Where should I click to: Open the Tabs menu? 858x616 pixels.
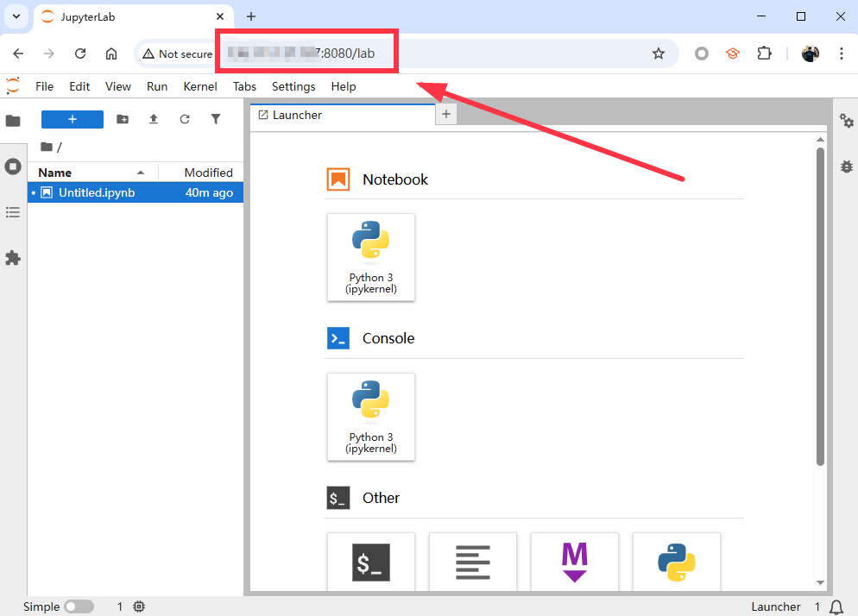(244, 86)
